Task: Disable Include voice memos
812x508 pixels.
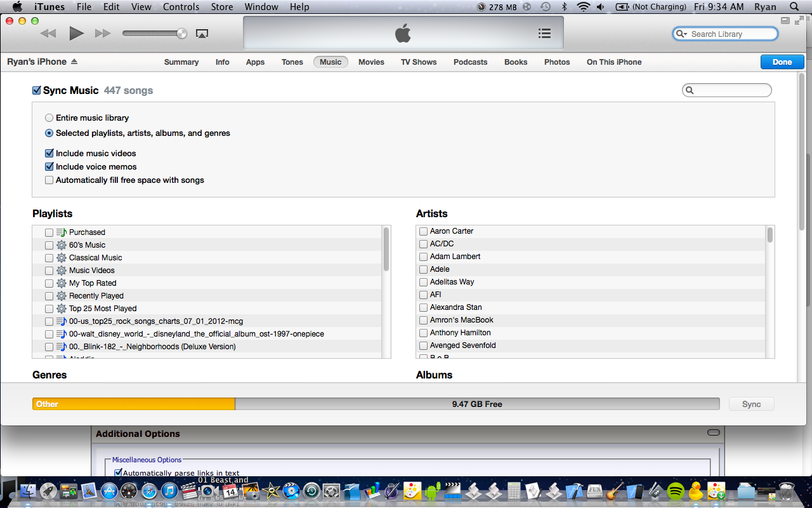Action: [49, 166]
